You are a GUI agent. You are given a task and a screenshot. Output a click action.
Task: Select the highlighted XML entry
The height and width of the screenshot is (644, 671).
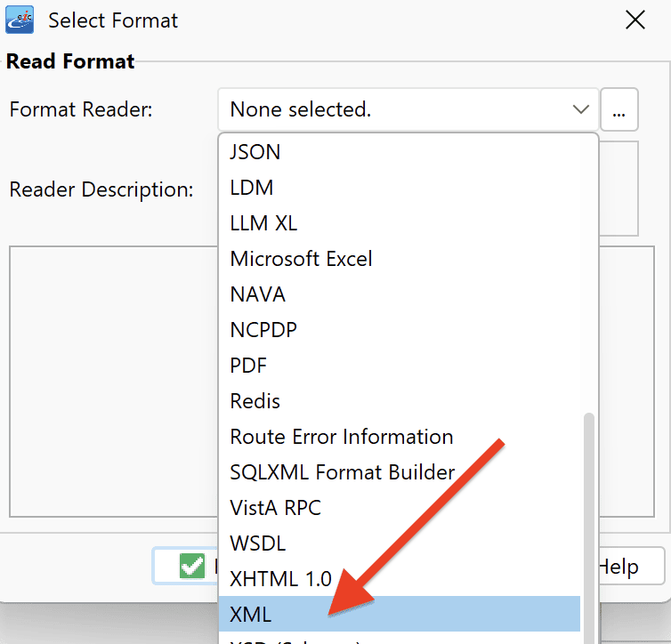[400, 614]
